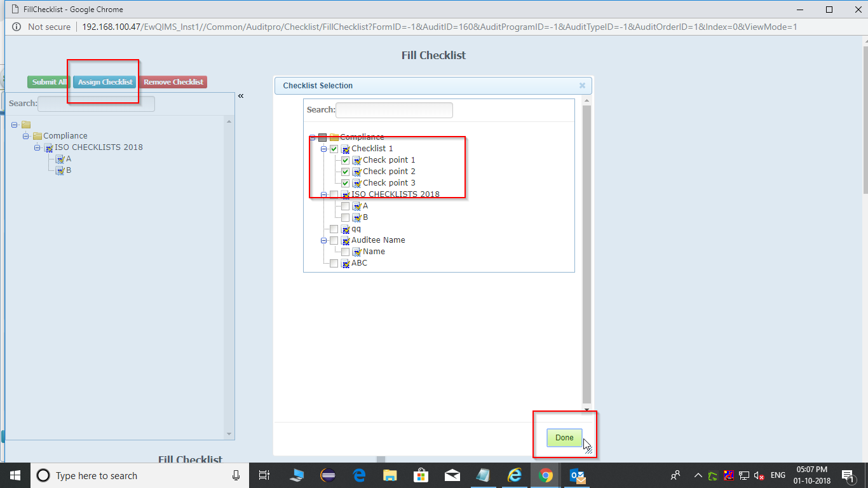This screenshot has height=488, width=868.
Task: Click the Assign Checklist button
Action: tap(105, 82)
